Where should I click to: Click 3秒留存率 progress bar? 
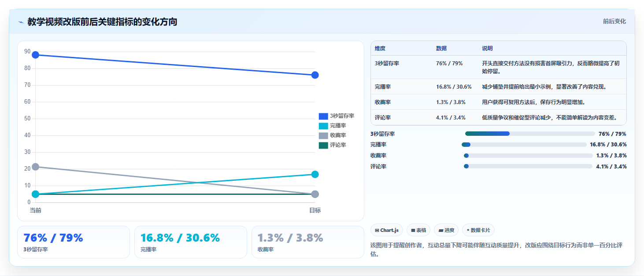530,134
